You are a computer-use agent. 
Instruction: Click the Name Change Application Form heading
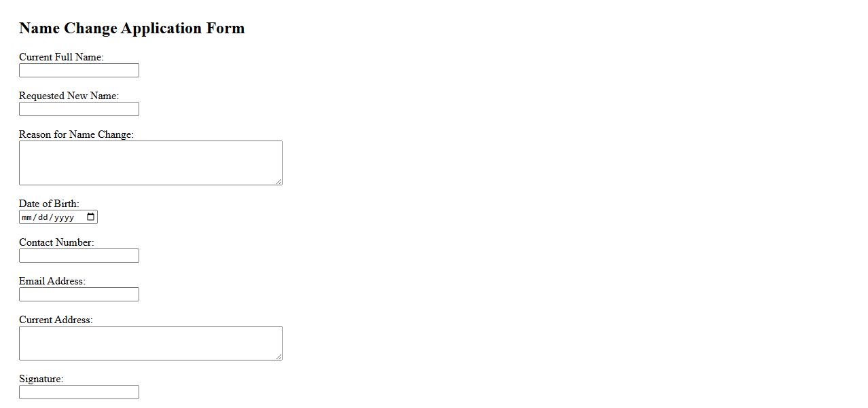click(132, 29)
